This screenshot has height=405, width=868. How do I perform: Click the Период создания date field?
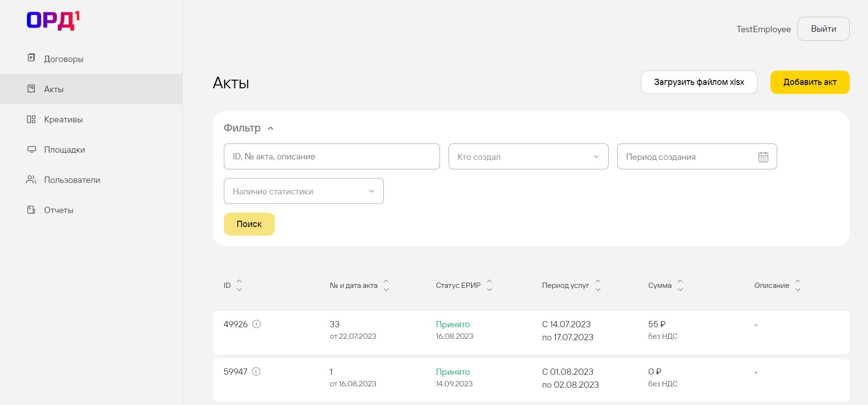point(697,156)
